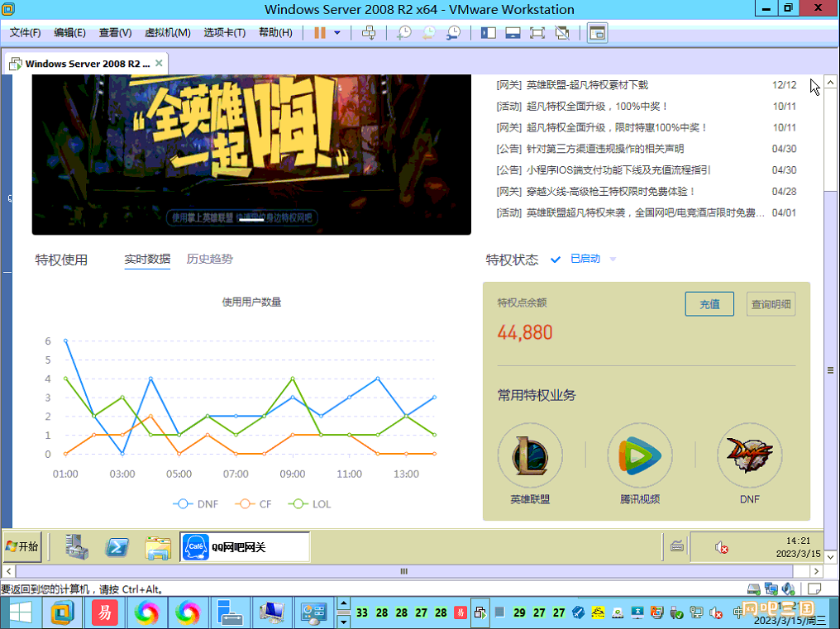Toggle the LOL series in chart legend

pyautogui.click(x=310, y=504)
